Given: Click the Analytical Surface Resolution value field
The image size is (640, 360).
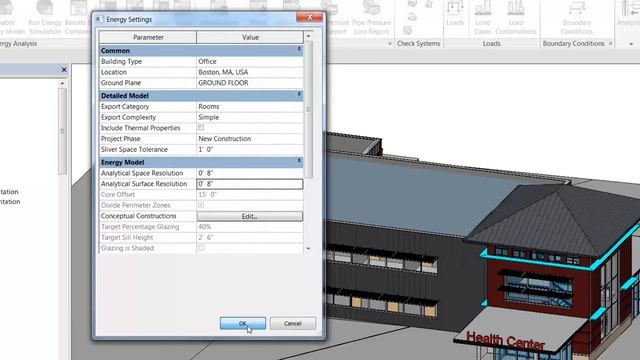Looking at the screenshot, I should tap(250, 184).
